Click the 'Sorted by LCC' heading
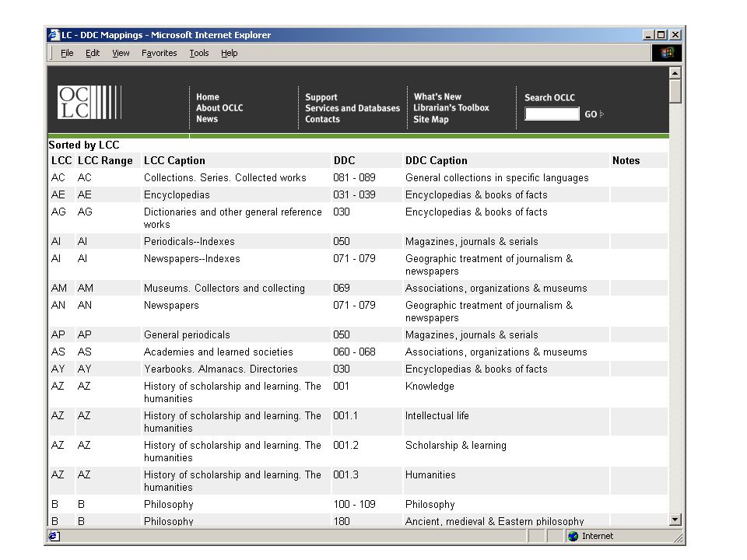 click(x=84, y=145)
